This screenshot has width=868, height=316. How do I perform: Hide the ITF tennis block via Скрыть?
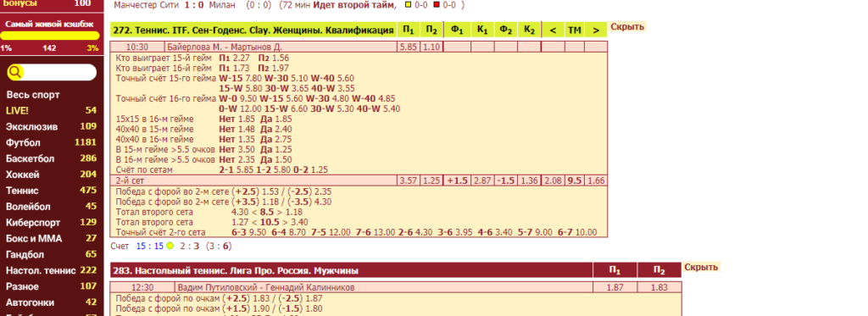pos(627,26)
